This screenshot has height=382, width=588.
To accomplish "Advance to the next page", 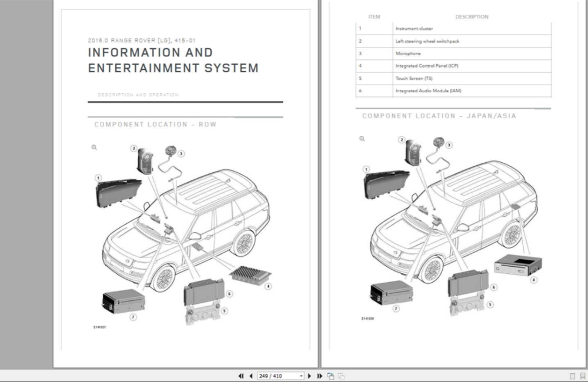I will pyautogui.click(x=310, y=376).
